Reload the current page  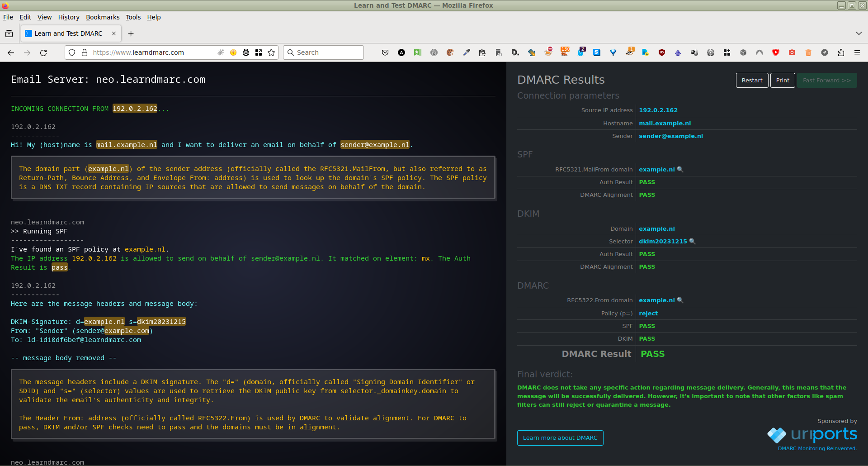tap(43, 52)
